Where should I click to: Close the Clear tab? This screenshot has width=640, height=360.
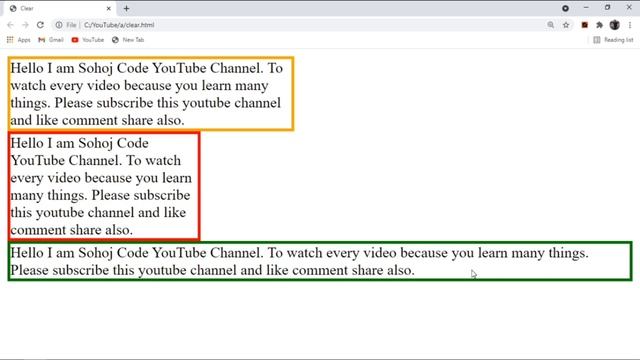click(x=109, y=9)
